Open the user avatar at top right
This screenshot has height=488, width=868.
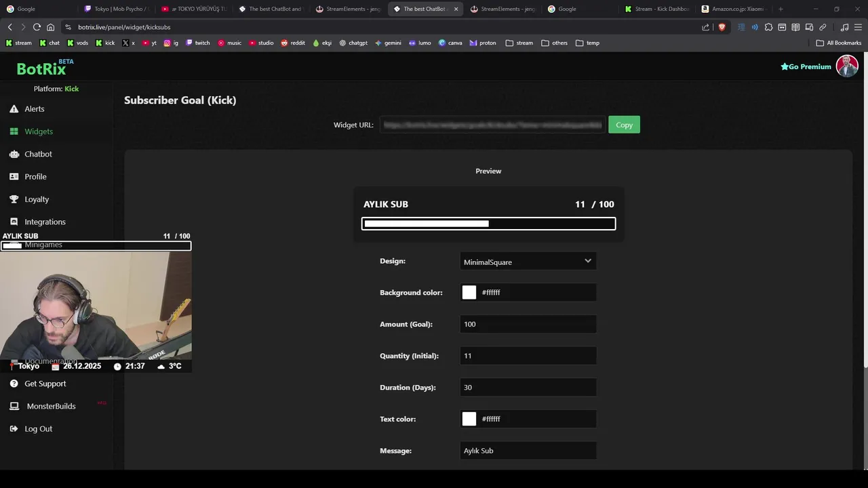[847, 66]
